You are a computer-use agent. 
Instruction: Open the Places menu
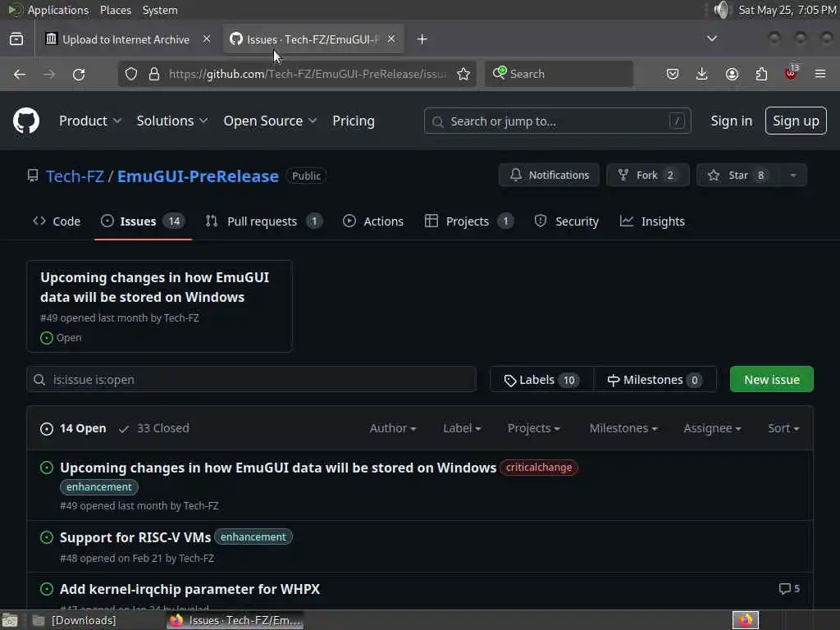pyautogui.click(x=115, y=10)
